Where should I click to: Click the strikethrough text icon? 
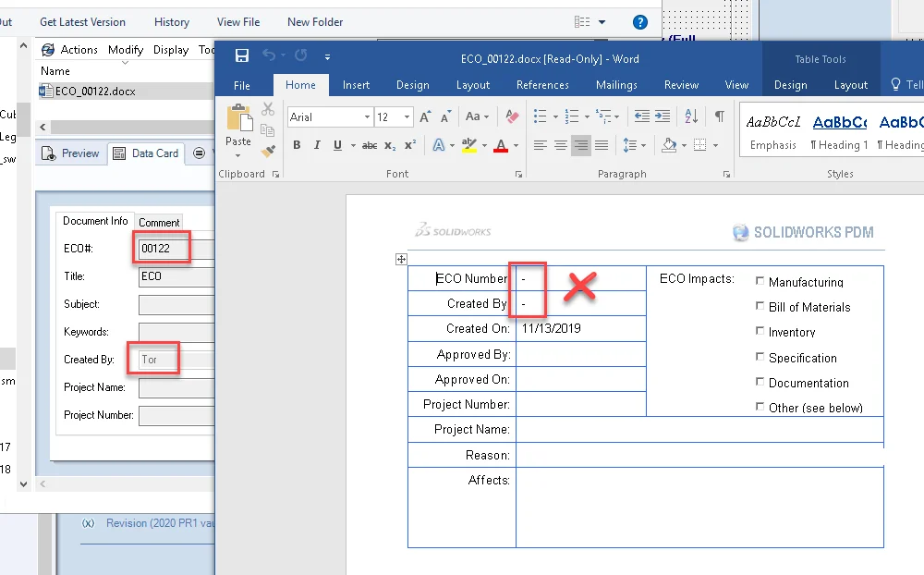point(370,145)
